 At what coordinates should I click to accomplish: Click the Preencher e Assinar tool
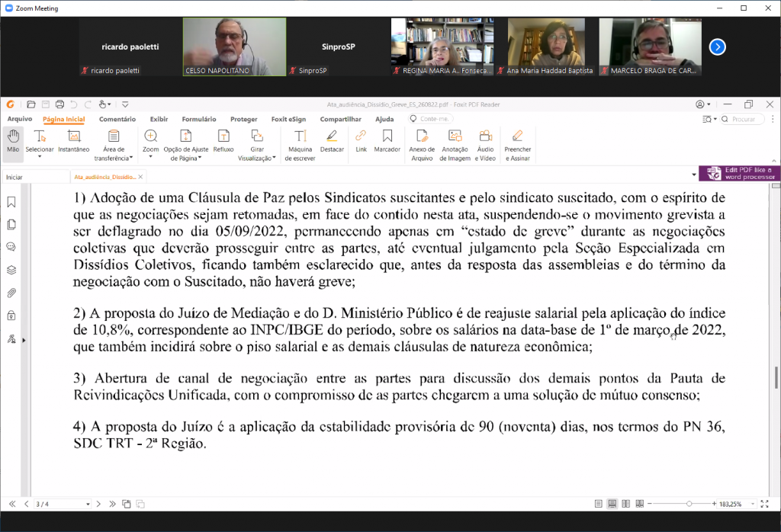(518, 144)
